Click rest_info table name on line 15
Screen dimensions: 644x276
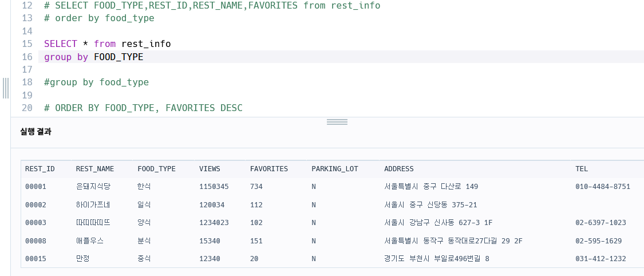point(146,44)
